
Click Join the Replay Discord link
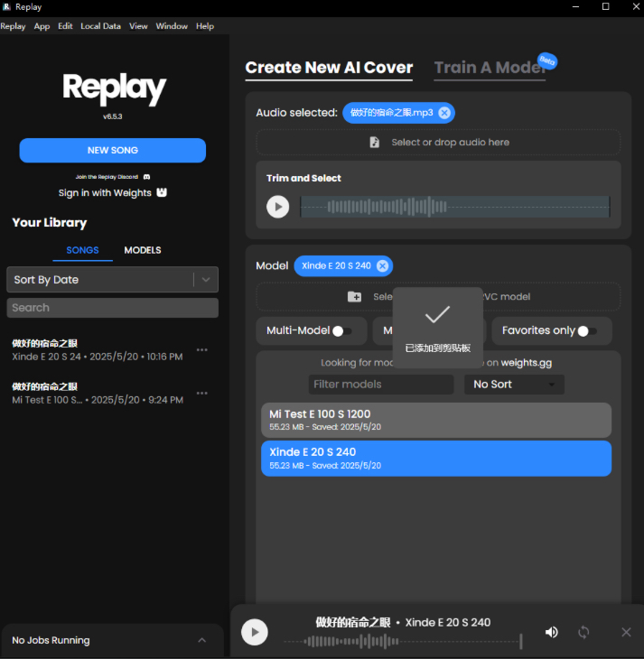coord(107,177)
